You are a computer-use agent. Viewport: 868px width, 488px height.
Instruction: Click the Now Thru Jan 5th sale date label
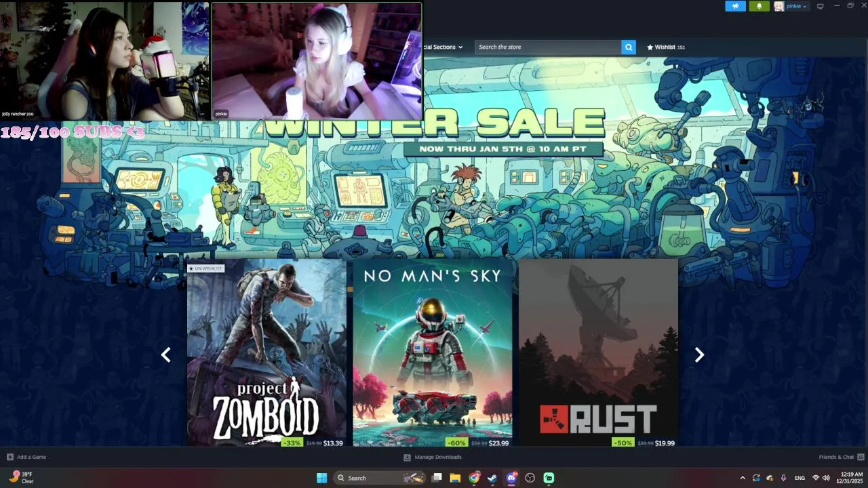pyautogui.click(x=502, y=148)
